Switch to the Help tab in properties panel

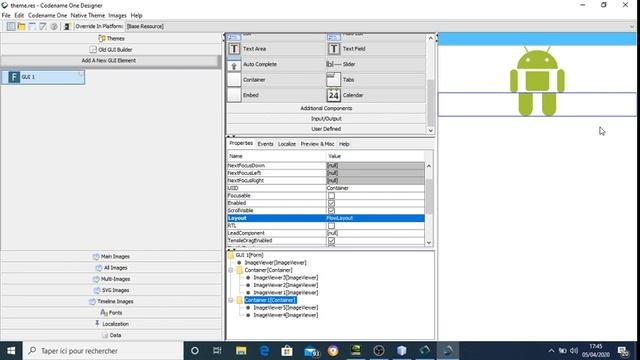[344, 144]
